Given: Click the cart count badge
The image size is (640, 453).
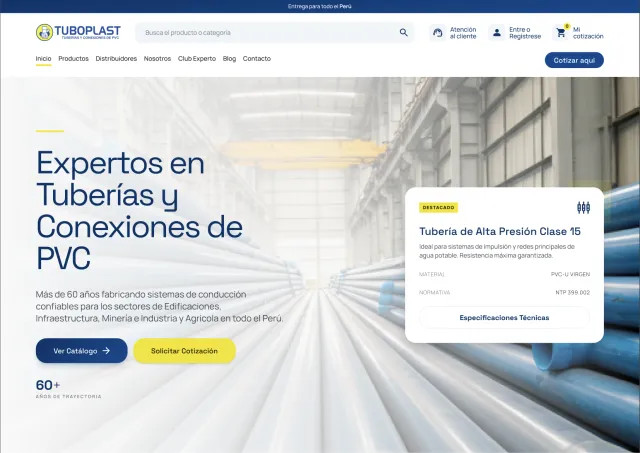Looking at the screenshot, I should coord(567,26).
